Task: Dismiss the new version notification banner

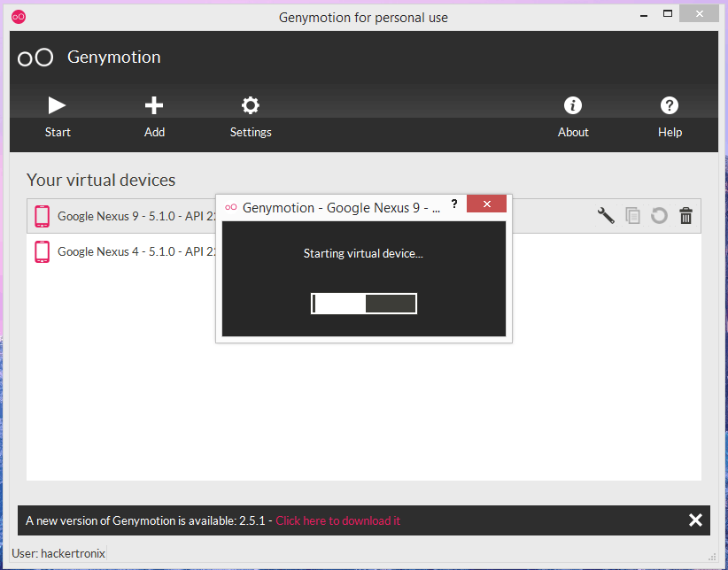Action: [695, 520]
